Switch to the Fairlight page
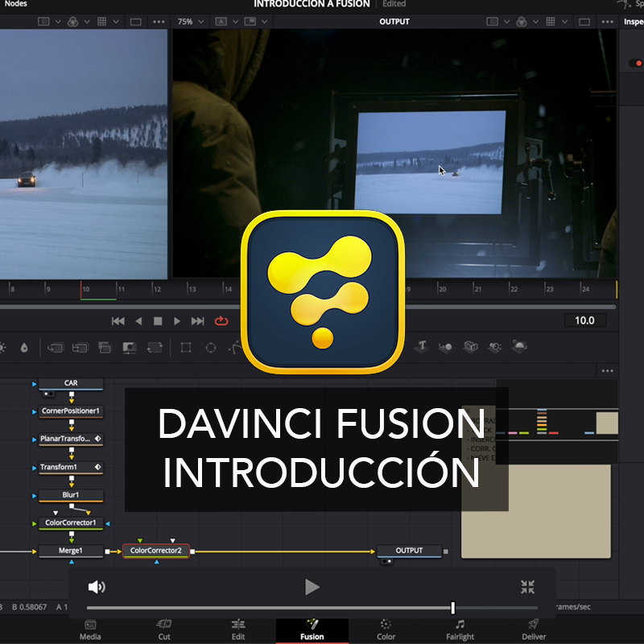 460,630
